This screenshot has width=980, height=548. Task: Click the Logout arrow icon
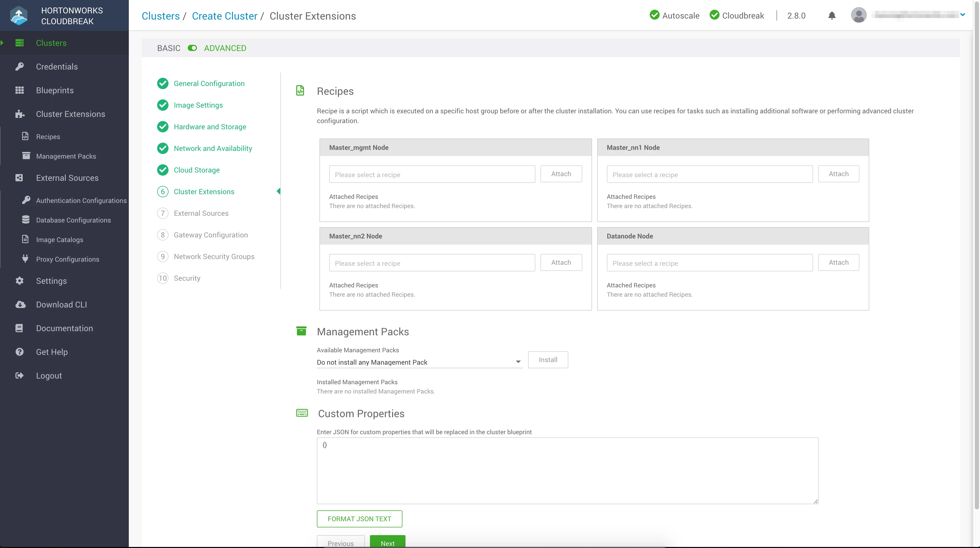(19, 375)
